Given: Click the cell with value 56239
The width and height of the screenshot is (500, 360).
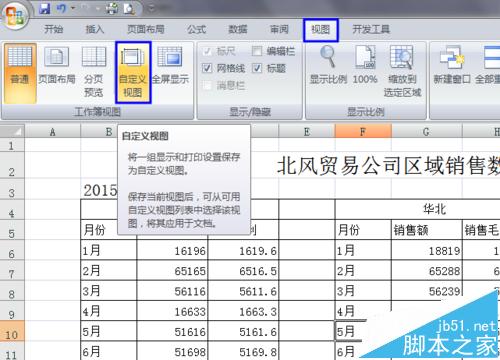Looking at the screenshot, I should click(x=427, y=291).
